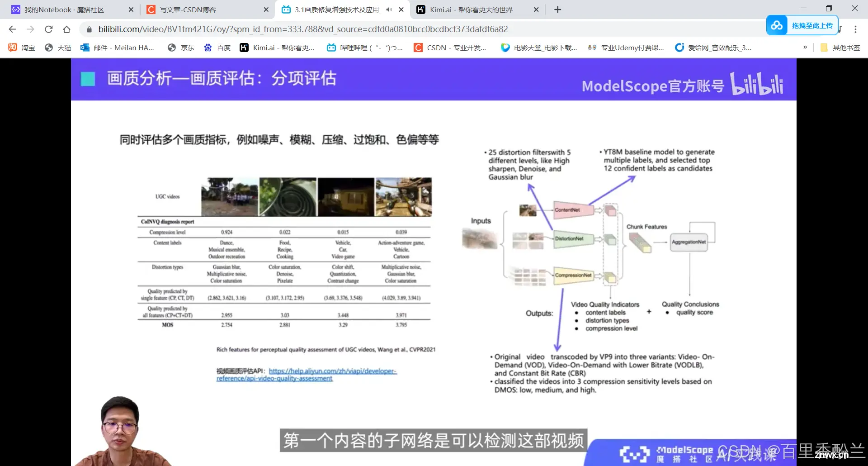Click the food UGC video thumbnail
This screenshot has width=868, height=466.
tap(288, 197)
